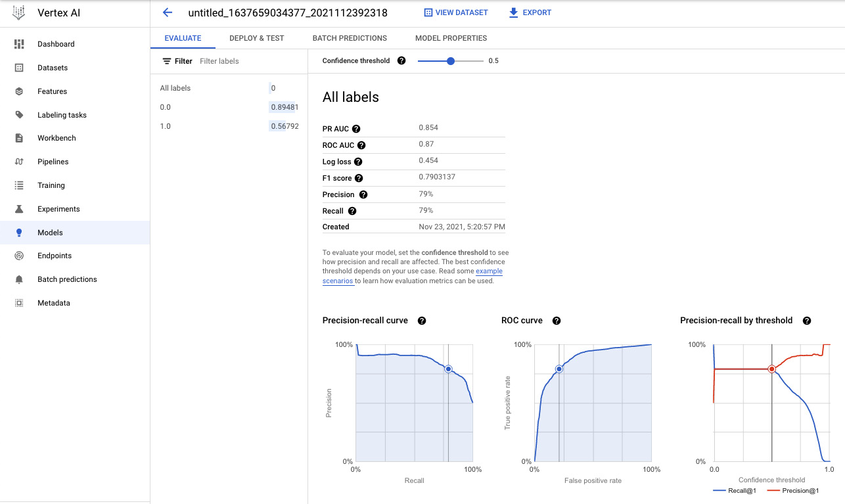Open Experiments from the sidebar
845x504 pixels.
[x=58, y=209]
